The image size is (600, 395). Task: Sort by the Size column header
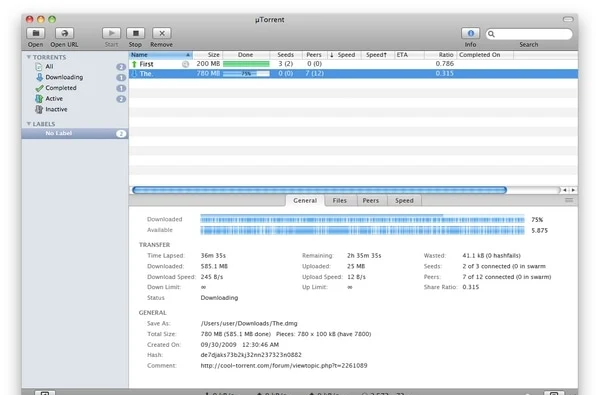tap(208, 55)
